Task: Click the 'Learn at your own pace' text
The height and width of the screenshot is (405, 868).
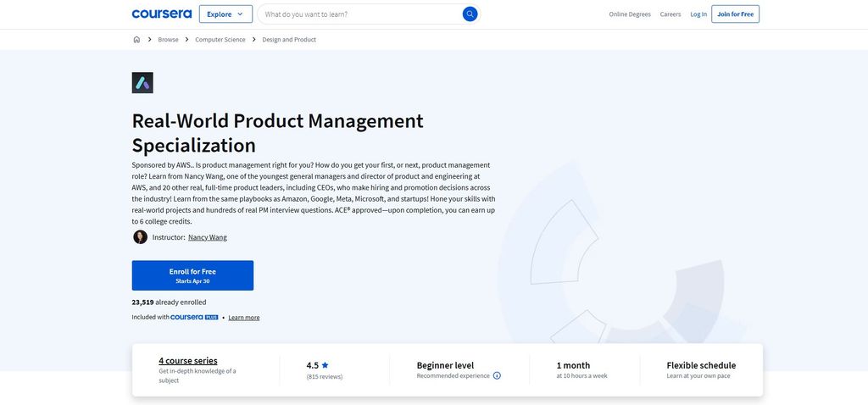Action: tap(698, 375)
